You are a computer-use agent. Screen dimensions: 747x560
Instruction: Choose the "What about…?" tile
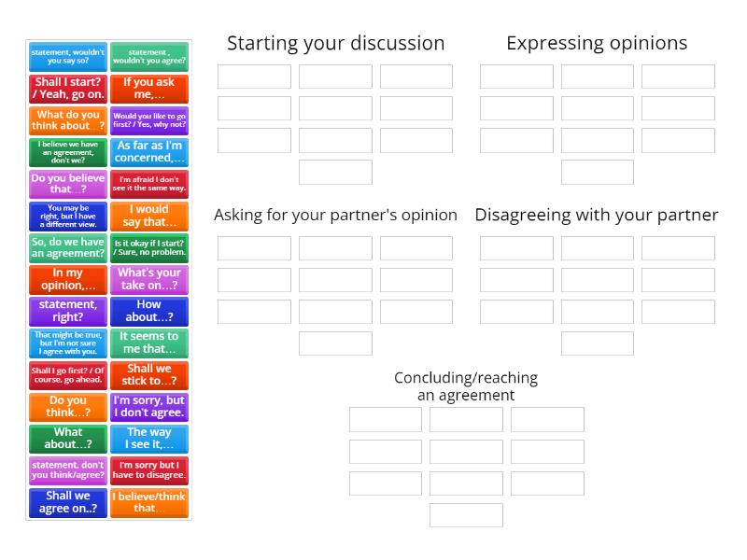pyautogui.click(x=68, y=439)
